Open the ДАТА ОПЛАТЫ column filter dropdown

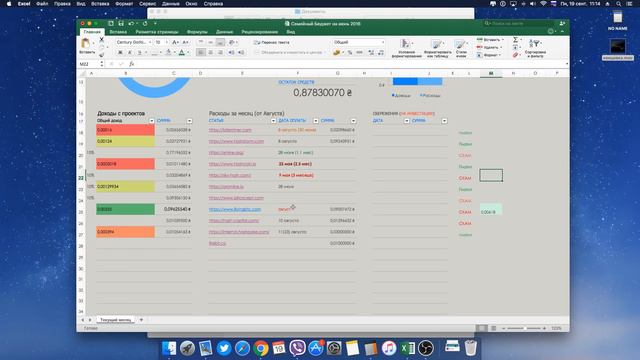(x=316, y=121)
